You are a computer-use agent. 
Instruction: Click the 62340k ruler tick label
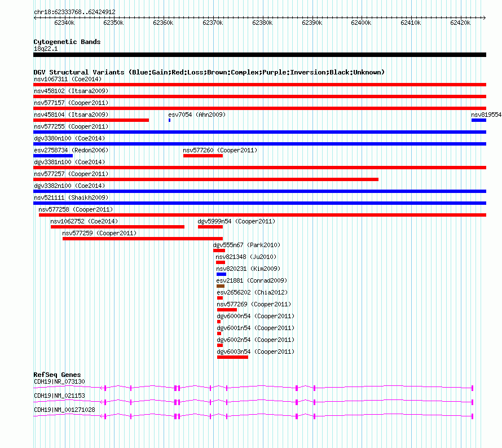coord(64,23)
